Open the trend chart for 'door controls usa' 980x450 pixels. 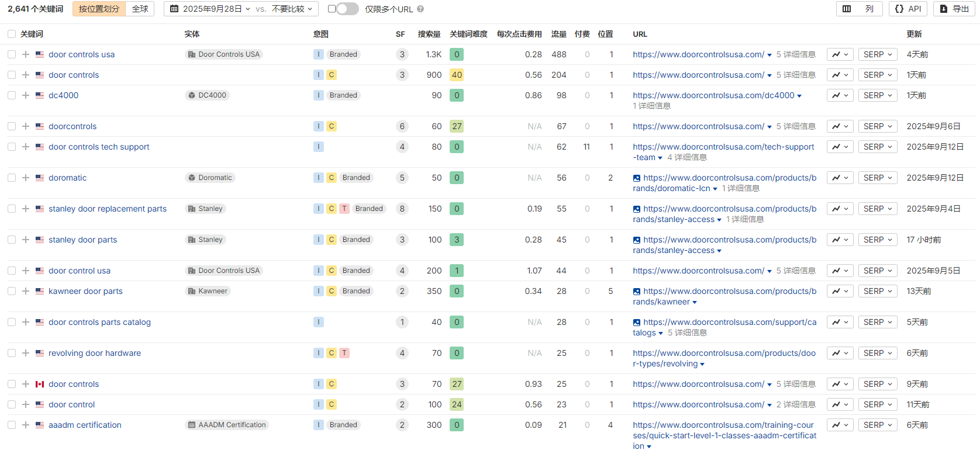pos(840,54)
